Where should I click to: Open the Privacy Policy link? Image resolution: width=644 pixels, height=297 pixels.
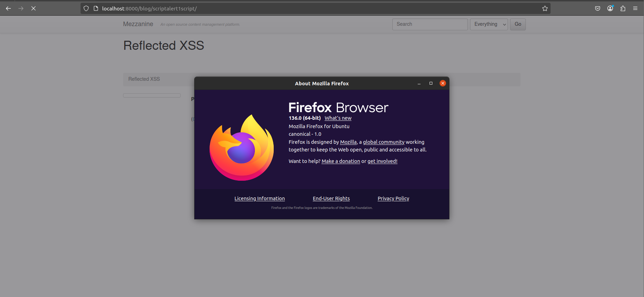pyautogui.click(x=393, y=198)
